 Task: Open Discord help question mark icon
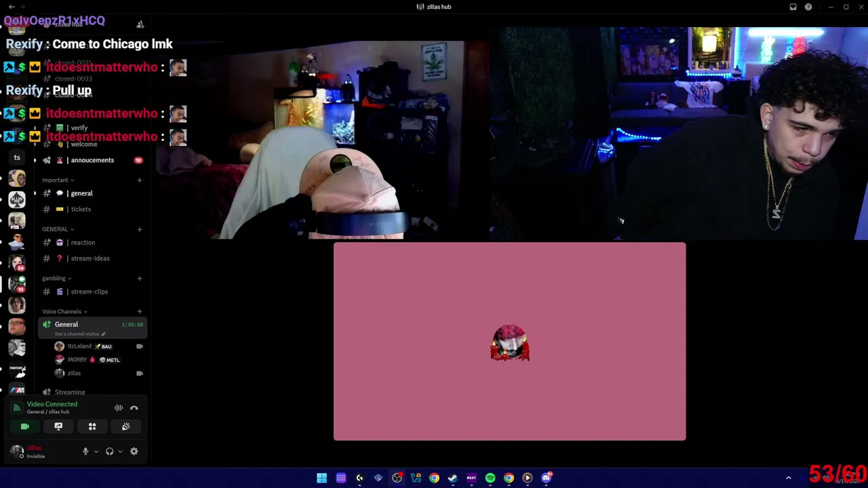808,7
